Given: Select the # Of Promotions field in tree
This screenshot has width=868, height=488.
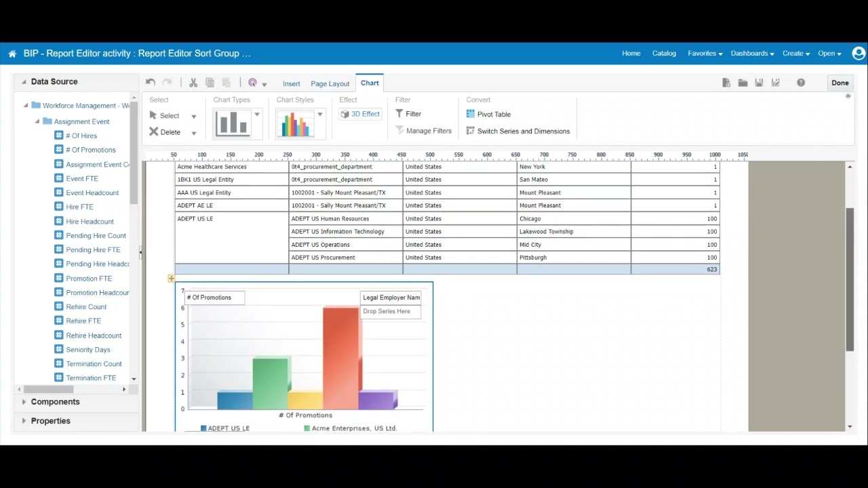Looking at the screenshot, I should click(90, 150).
